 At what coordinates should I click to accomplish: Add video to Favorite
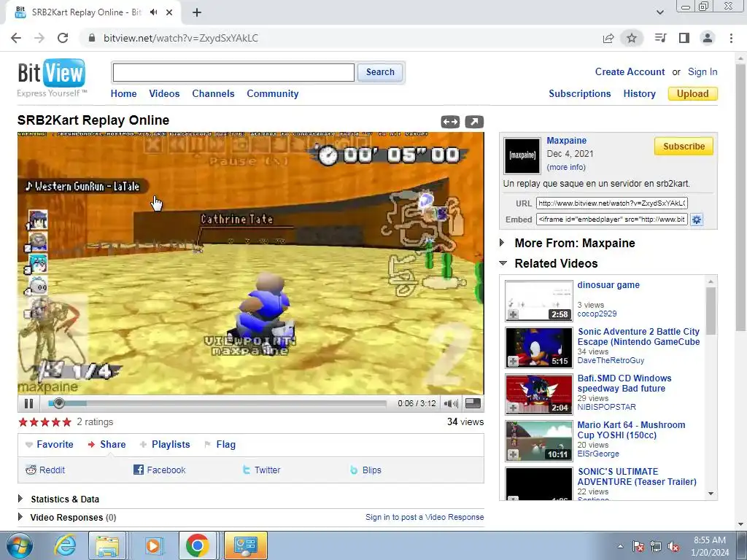pyautogui.click(x=49, y=444)
